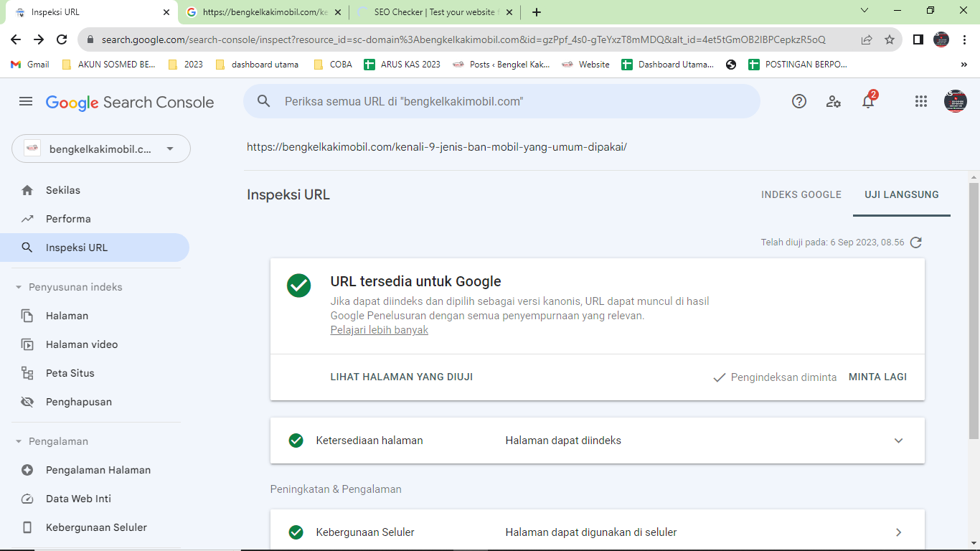Collapse the Penyusunan indeks section
The width and height of the screenshot is (980, 551).
point(19,287)
